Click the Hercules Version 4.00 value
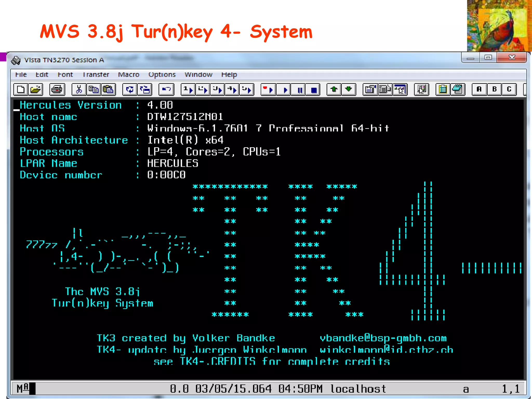532x399 pixels. point(160,105)
